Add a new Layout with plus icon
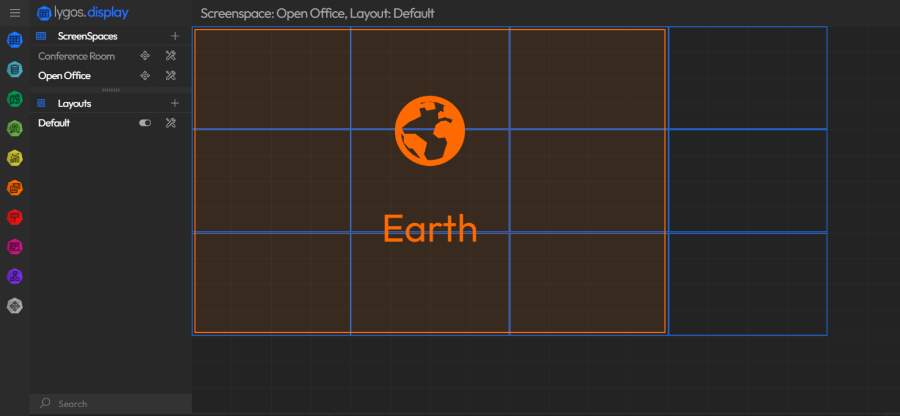Image resolution: width=900 pixels, height=416 pixels. pos(175,103)
